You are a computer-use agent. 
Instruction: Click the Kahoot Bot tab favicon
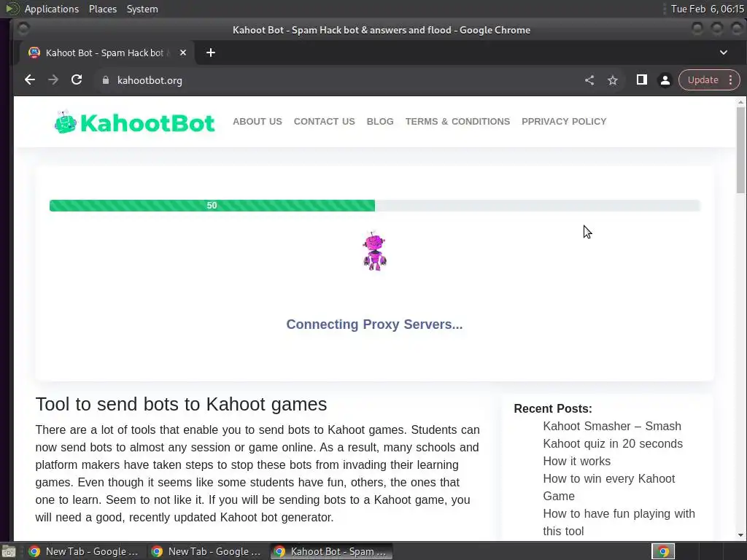(x=34, y=52)
